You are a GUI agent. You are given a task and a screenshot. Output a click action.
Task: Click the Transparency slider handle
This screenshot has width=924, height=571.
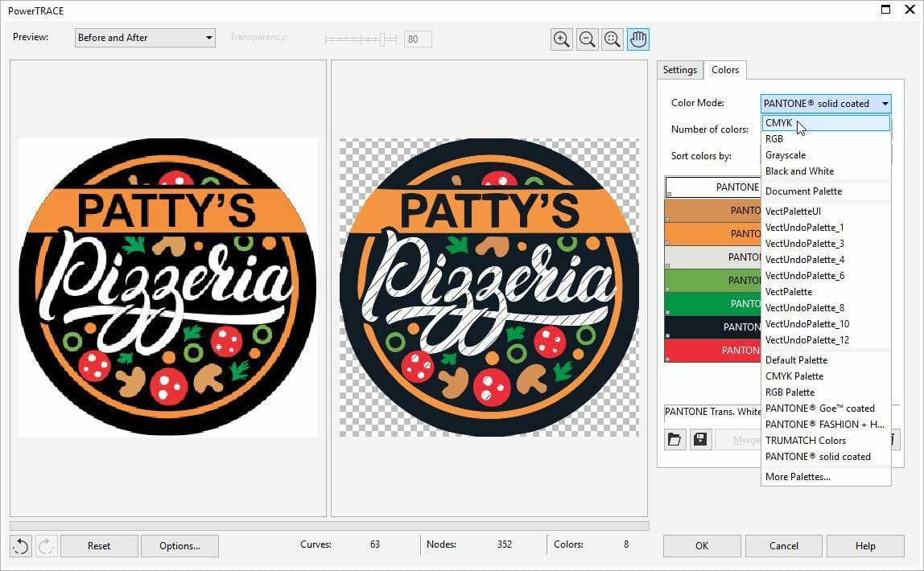click(x=383, y=39)
